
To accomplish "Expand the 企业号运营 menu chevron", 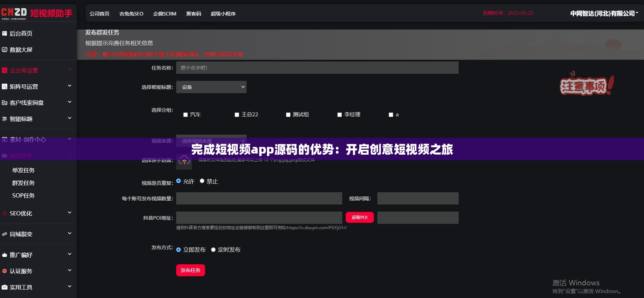I will point(70,70).
